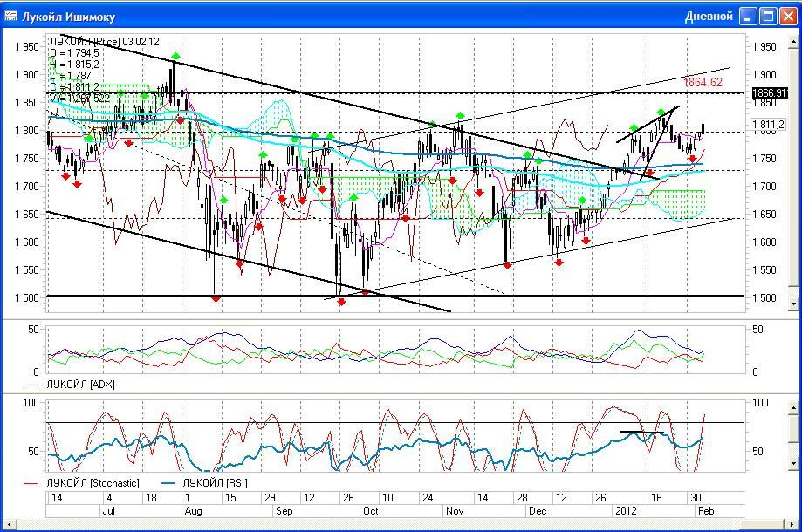Click up arrow of Stochastic panel scrollbar

(794, 401)
